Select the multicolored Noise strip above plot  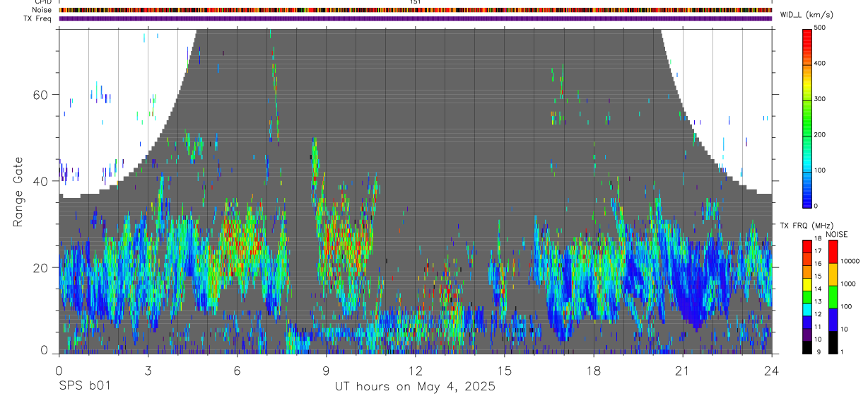point(416,10)
